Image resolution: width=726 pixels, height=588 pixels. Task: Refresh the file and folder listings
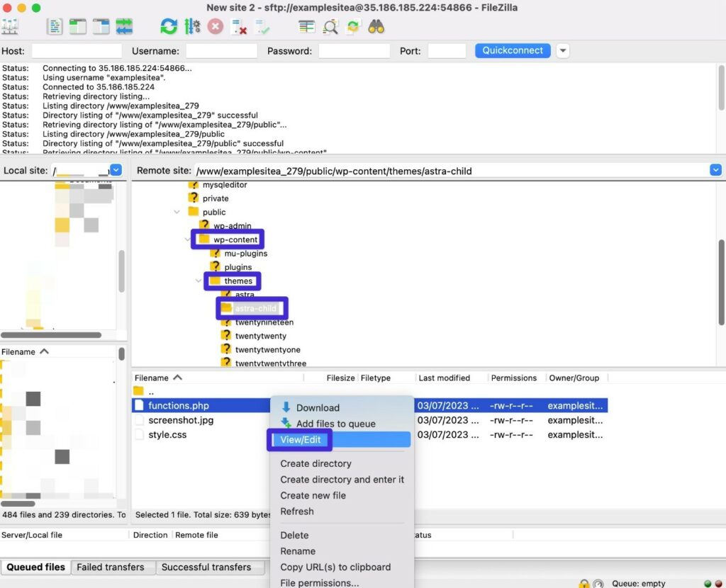tap(168, 26)
